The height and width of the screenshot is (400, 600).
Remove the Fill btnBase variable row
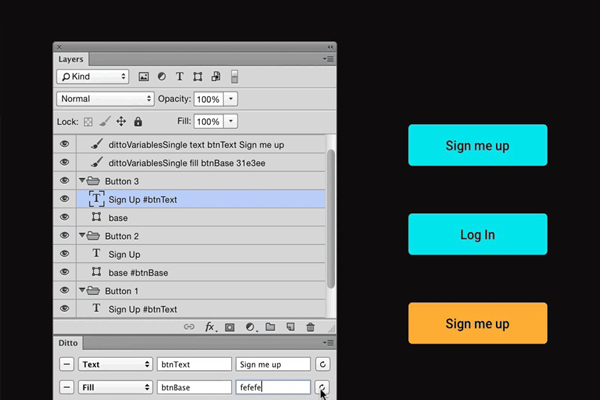67,387
